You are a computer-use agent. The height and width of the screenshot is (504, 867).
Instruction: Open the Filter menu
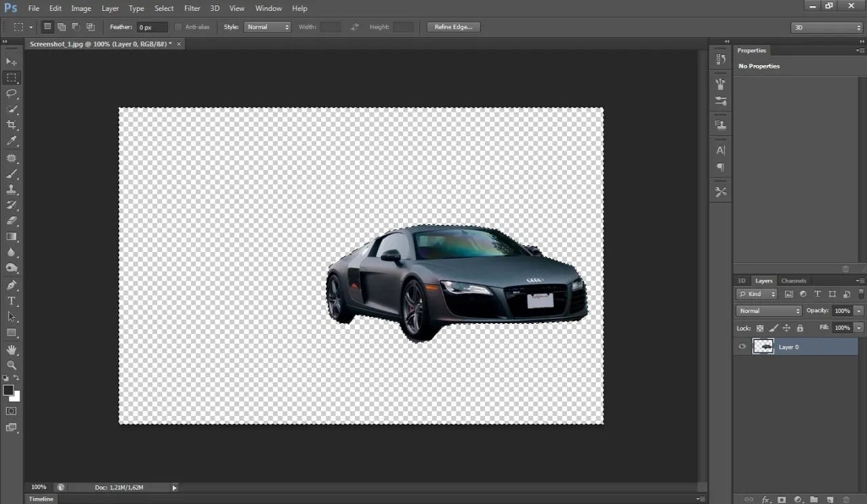[192, 8]
